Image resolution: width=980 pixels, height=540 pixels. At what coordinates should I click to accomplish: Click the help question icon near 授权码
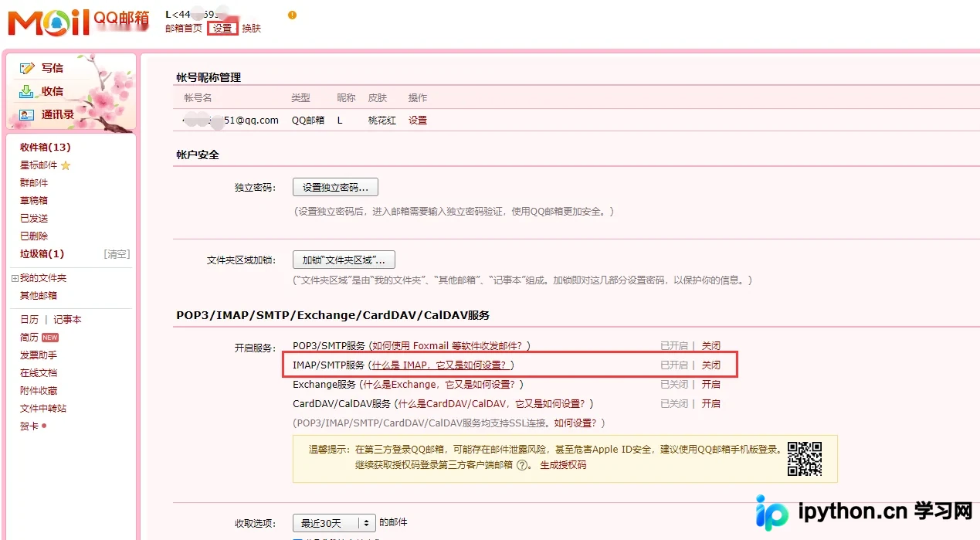tap(522, 465)
